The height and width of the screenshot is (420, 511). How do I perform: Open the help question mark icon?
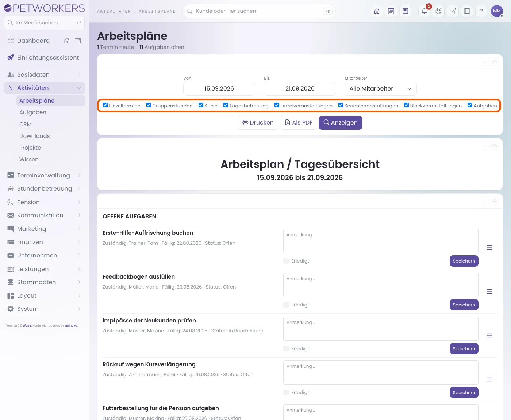point(481,11)
